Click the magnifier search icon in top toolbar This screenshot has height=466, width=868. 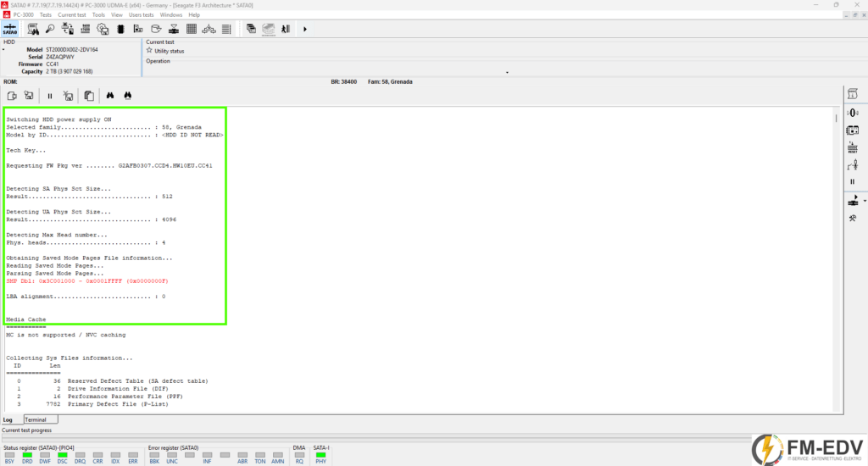click(50, 29)
